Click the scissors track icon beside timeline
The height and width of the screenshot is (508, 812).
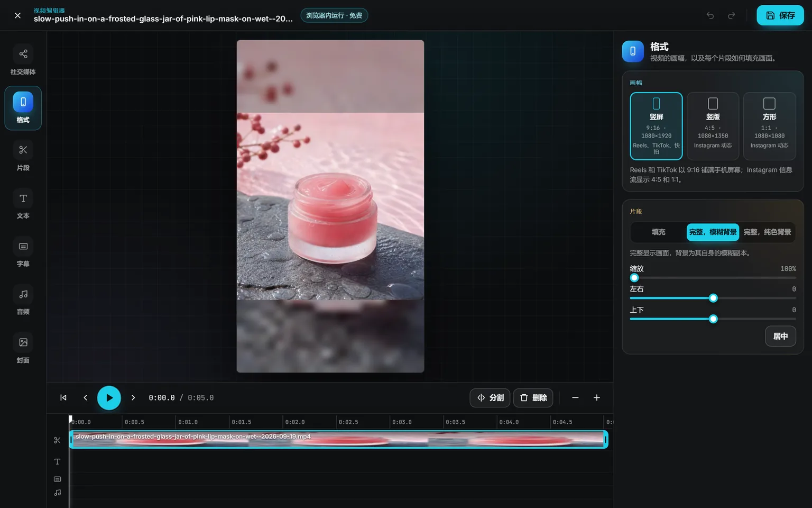(x=58, y=440)
